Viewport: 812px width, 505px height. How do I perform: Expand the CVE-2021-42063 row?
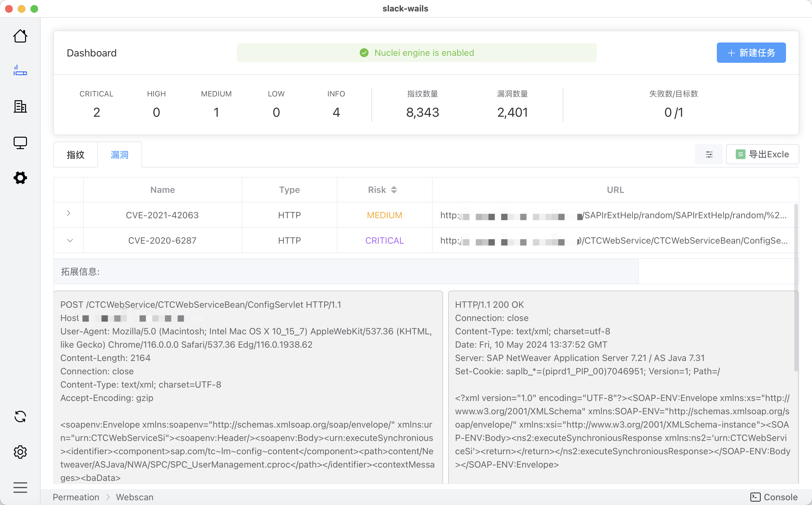click(x=69, y=213)
